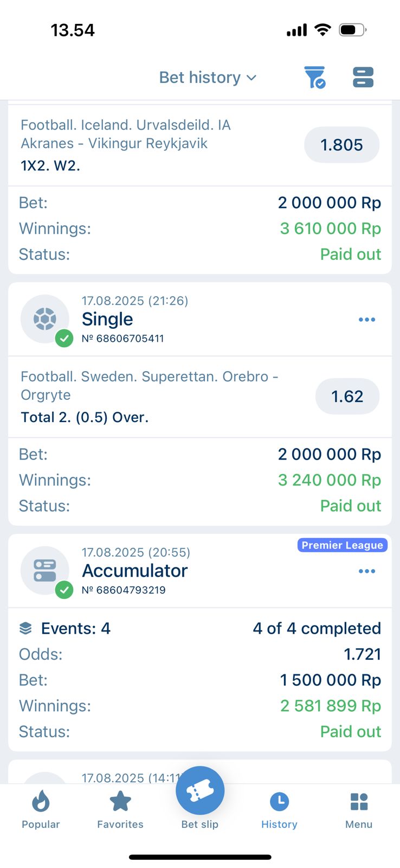Tap the football icon on Single bet
Image resolution: width=400 pixels, height=868 pixels.
45,319
